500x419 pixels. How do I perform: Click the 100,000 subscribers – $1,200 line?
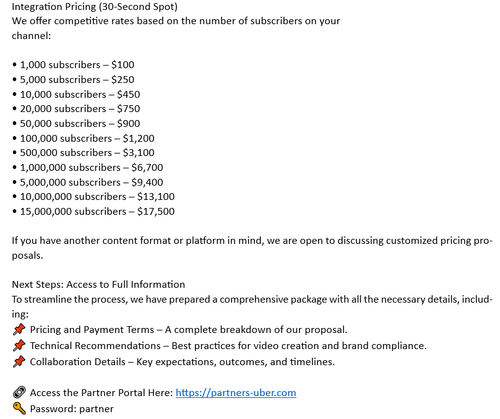83,138
